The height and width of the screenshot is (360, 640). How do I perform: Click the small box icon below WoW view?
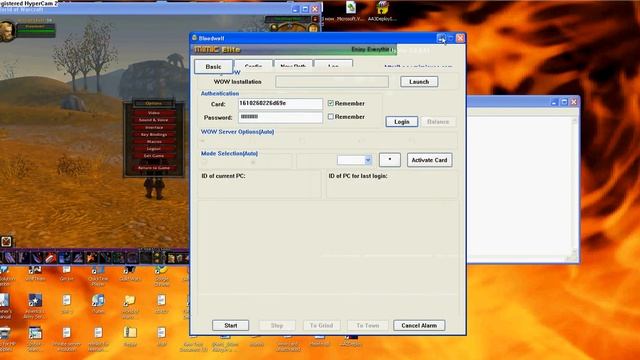click(x=6, y=242)
